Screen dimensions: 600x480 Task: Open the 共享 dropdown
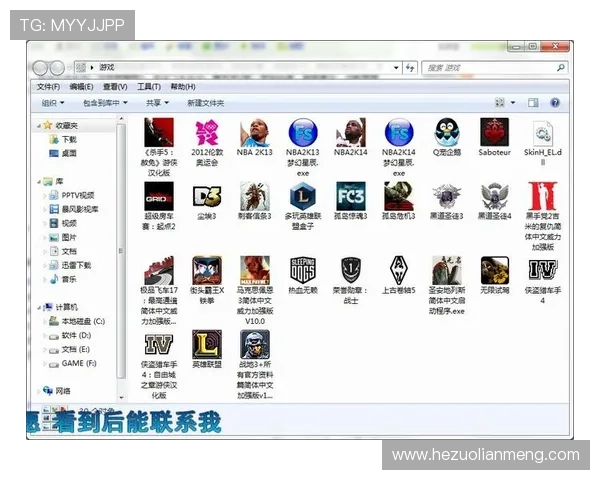(x=157, y=103)
